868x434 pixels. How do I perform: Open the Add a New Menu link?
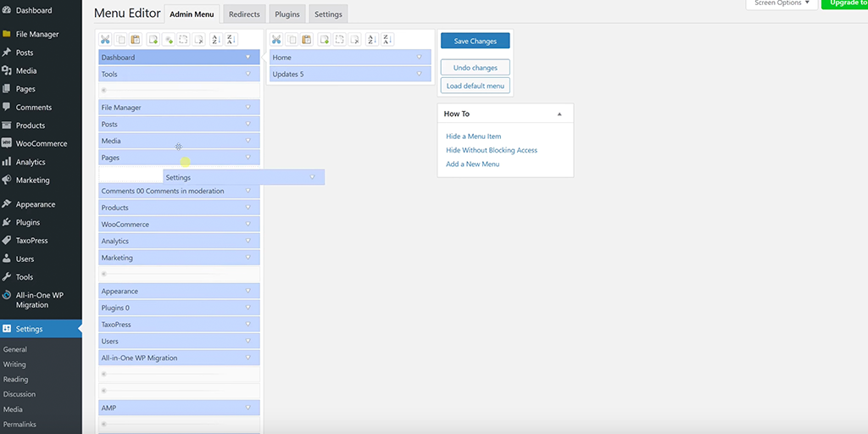[x=473, y=164]
